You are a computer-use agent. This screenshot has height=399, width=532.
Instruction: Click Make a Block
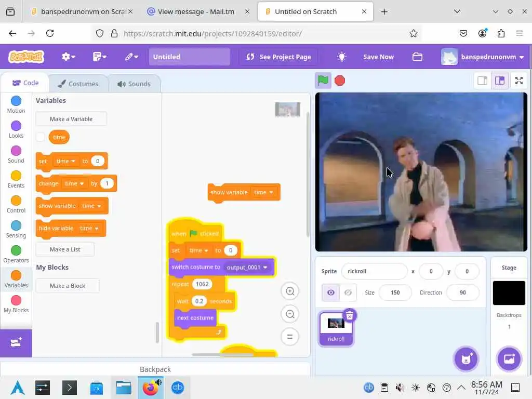pos(68,286)
